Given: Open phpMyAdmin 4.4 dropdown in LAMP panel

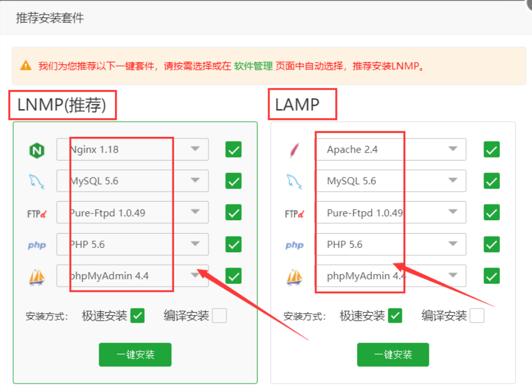Looking at the screenshot, I should (x=390, y=275).
